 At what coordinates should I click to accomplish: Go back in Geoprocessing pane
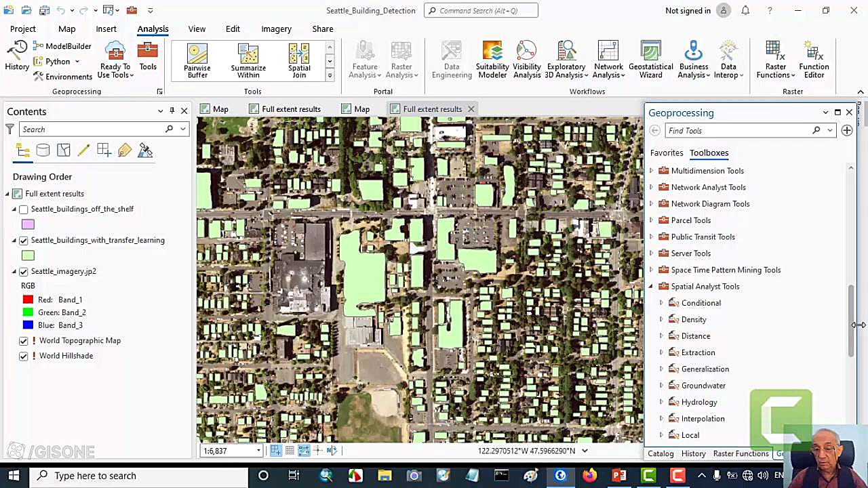tap(654, 131)
